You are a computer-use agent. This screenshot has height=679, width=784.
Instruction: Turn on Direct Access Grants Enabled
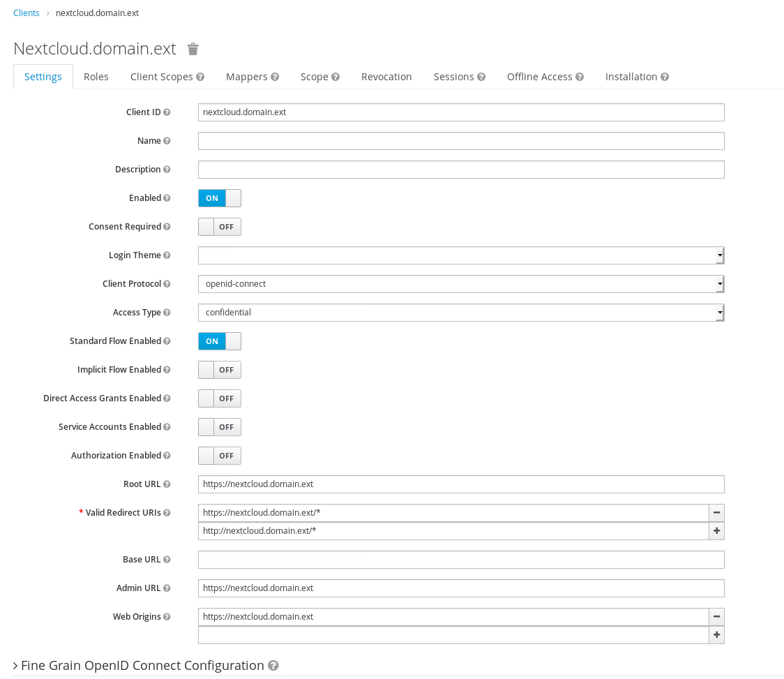pos(220,398)
